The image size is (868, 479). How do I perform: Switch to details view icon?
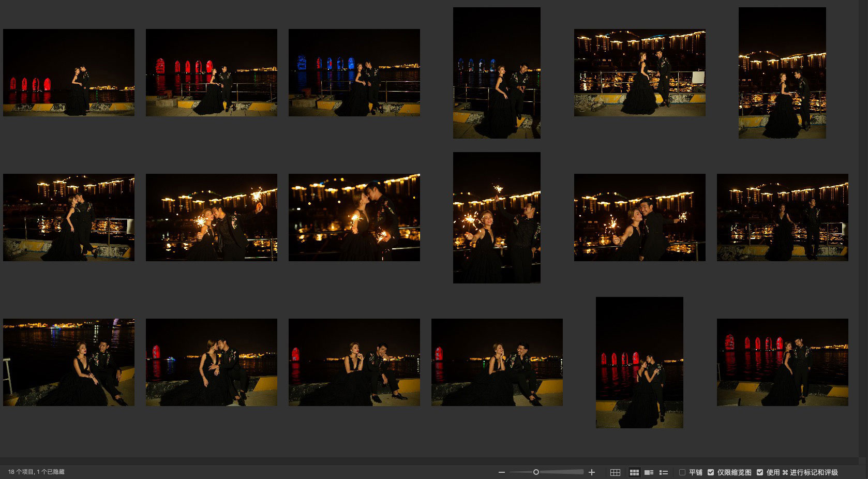(x=649, y=472)
